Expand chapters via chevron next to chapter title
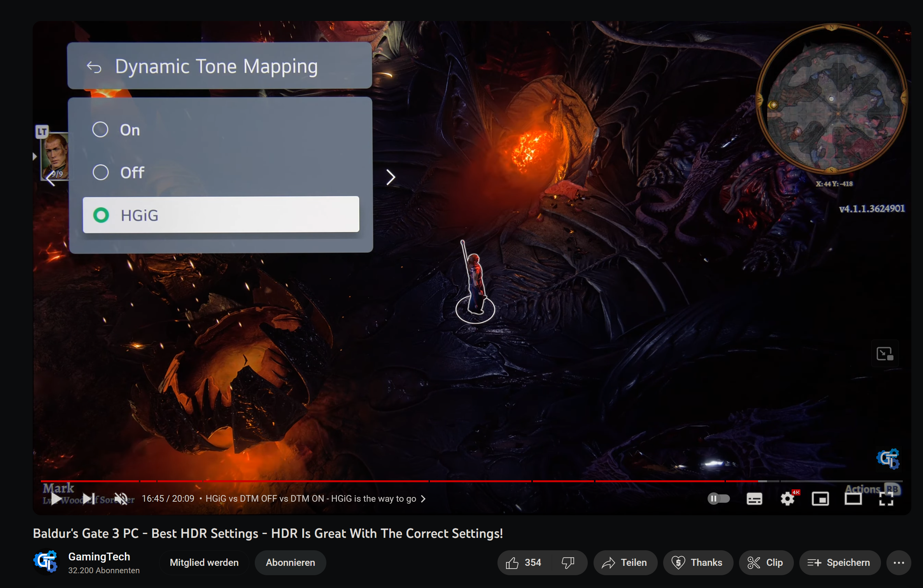 (x=423, y=499)
